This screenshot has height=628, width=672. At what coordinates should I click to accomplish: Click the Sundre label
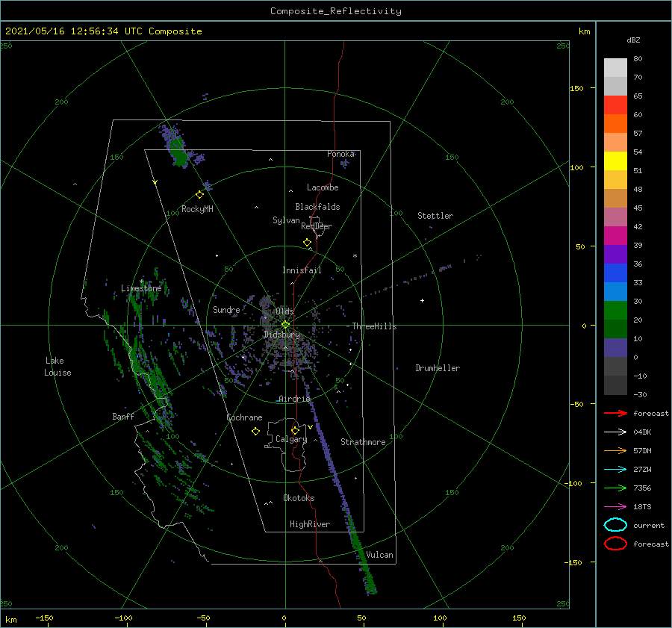click(x=226, y=310)
